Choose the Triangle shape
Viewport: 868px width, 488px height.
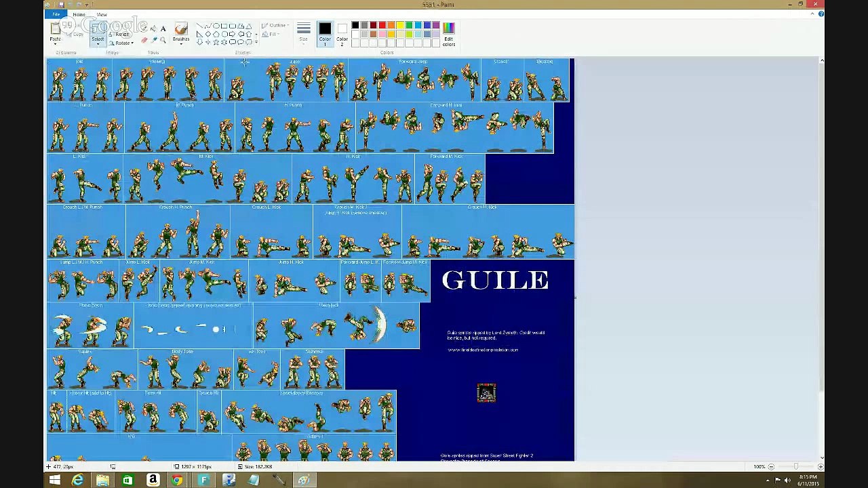[249, 26]
